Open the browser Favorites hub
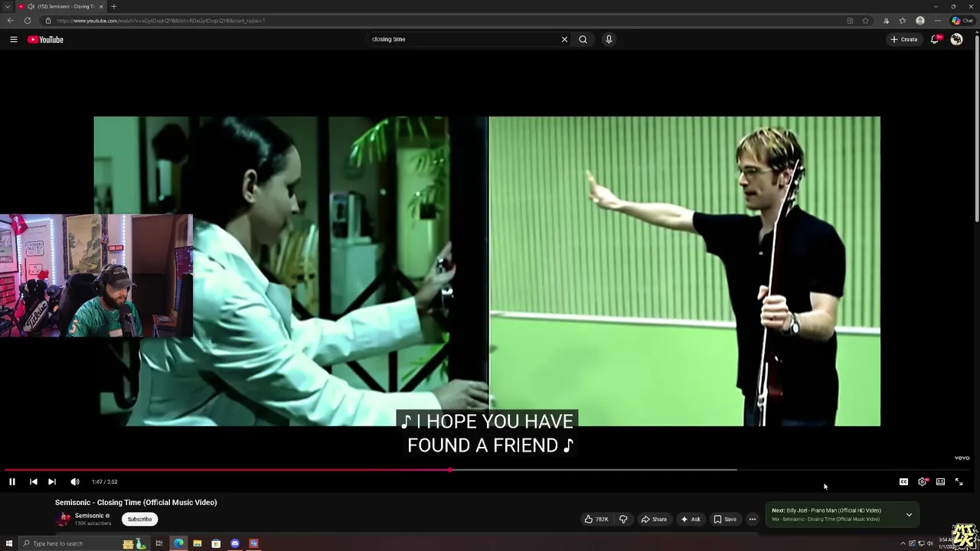 tap(903, 21)
